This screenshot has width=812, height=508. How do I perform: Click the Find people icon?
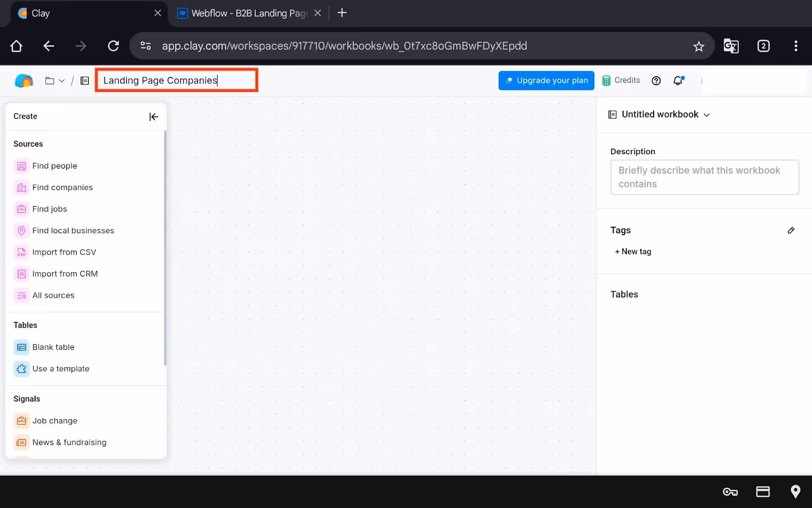[21, 166]
